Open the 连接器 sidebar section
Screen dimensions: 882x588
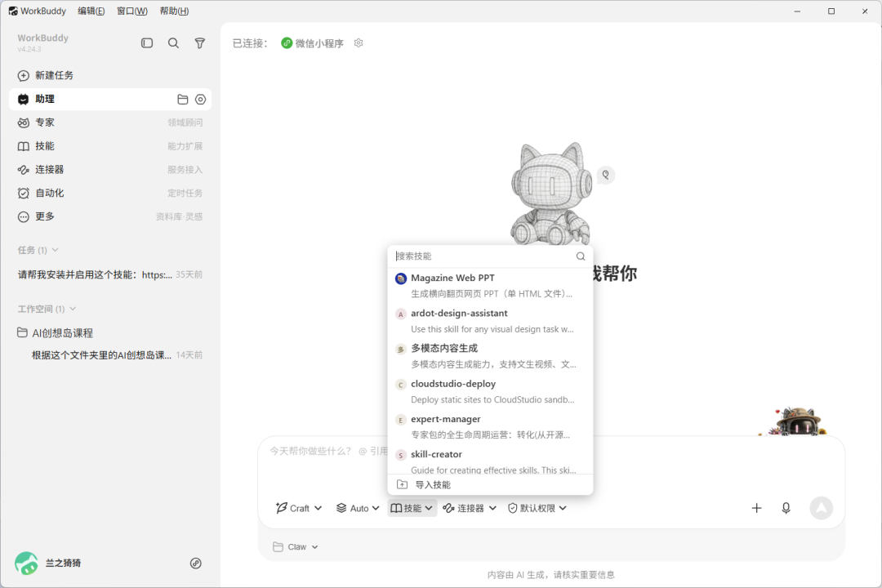(x=110, y=169)
